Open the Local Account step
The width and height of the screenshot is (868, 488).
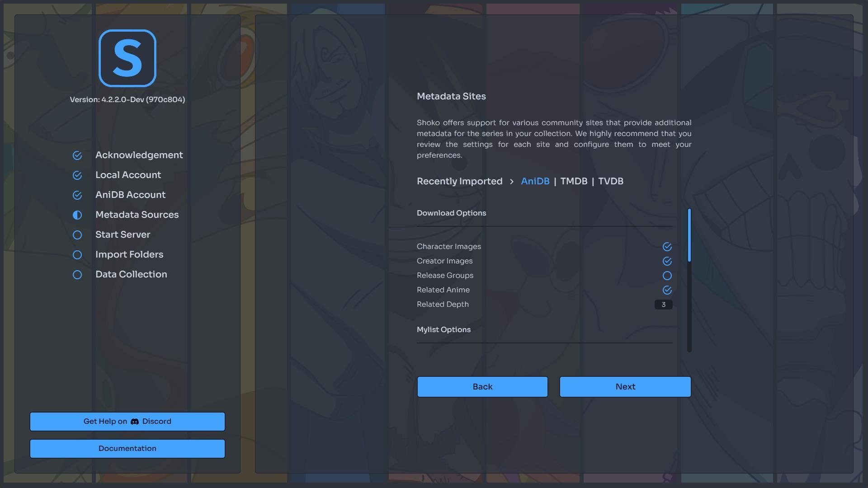click(128, 175)
